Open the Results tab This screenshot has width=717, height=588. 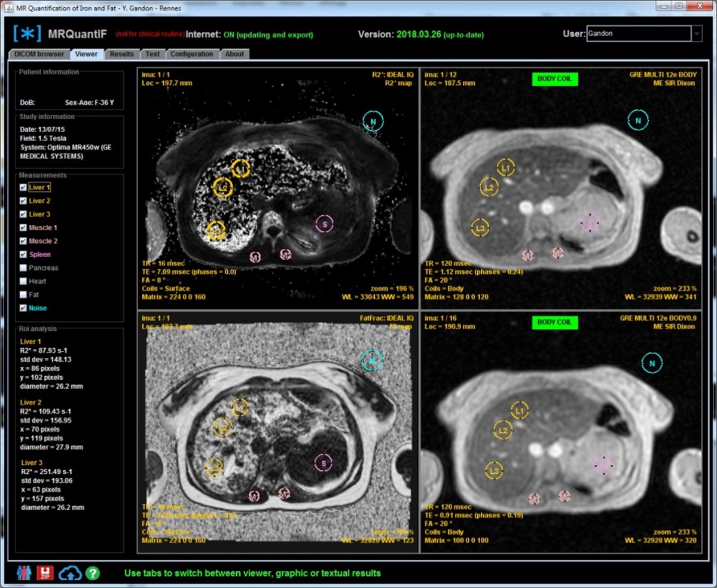(121, 54)
